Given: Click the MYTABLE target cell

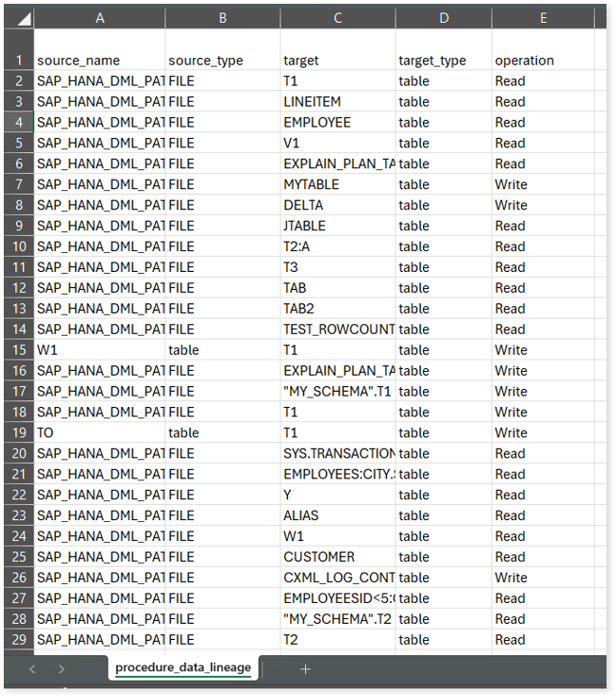Looking at the screenshot, I should point(337,184).
